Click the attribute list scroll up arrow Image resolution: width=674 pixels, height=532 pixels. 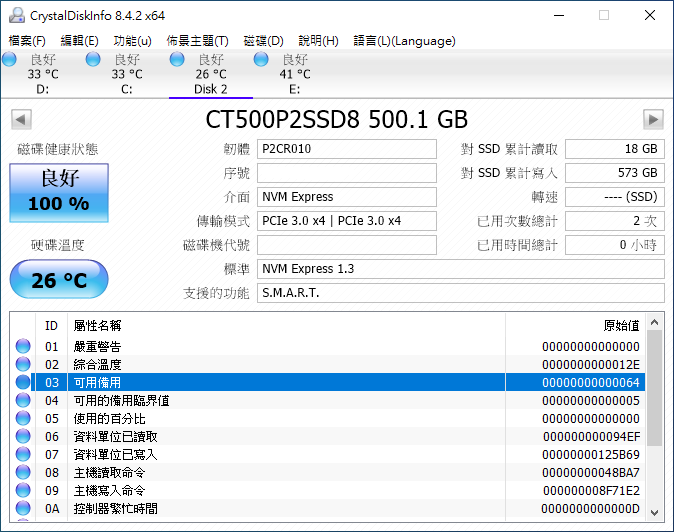655,322
